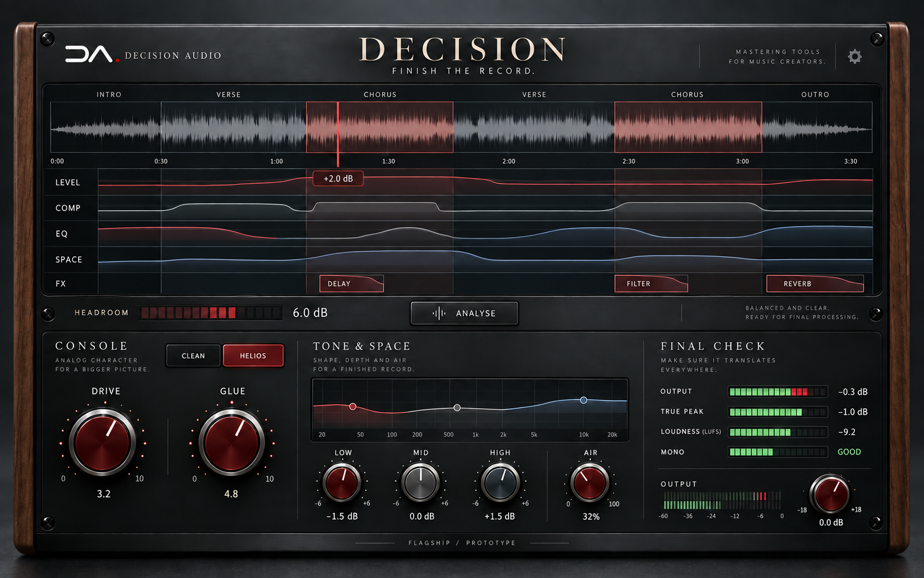Image resolution: width=924 pixels, height=578 pixels.
Task: Click the FX automation lane label
Action: (61, 284)
